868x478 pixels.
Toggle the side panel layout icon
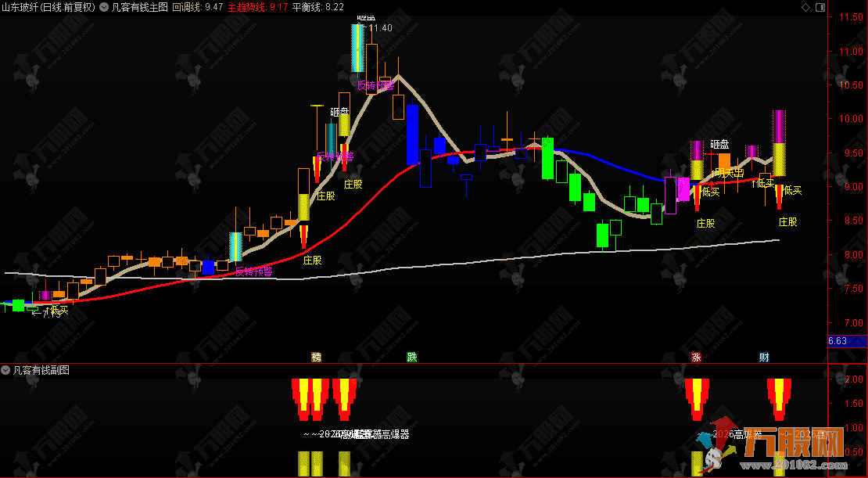click(x=819, y=6)
